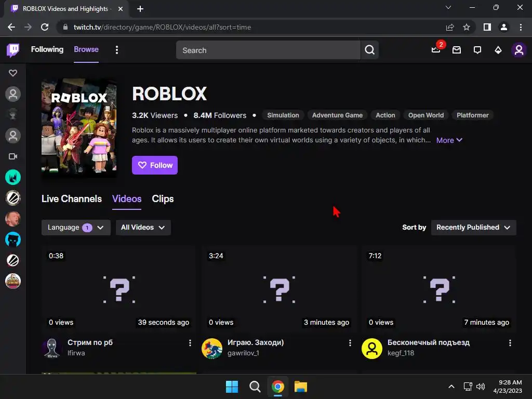Click the ROBLOX box art image

tap(79, 128)
